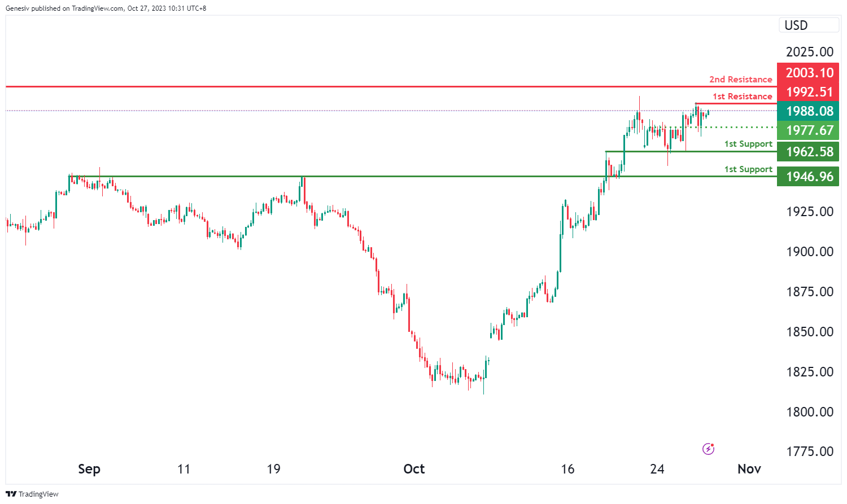
Task: Click the "2nd Resistance" text label
Action: (740, 80)
